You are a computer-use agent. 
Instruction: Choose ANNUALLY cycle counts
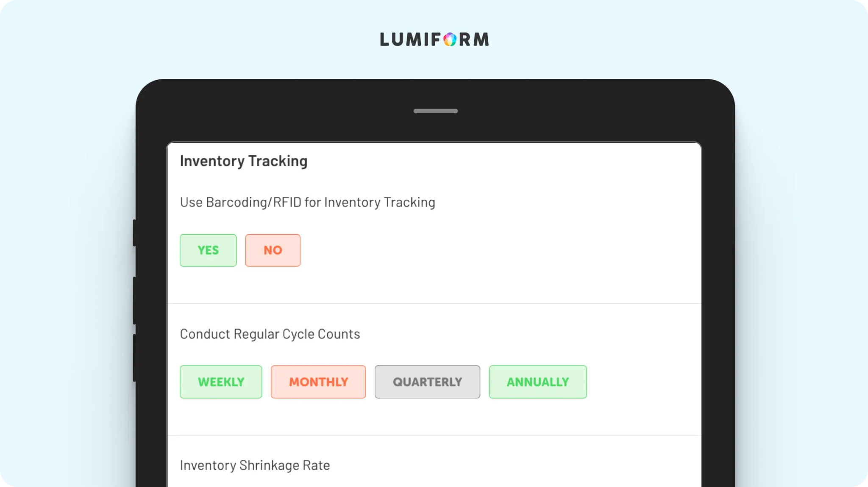[538, 382]
